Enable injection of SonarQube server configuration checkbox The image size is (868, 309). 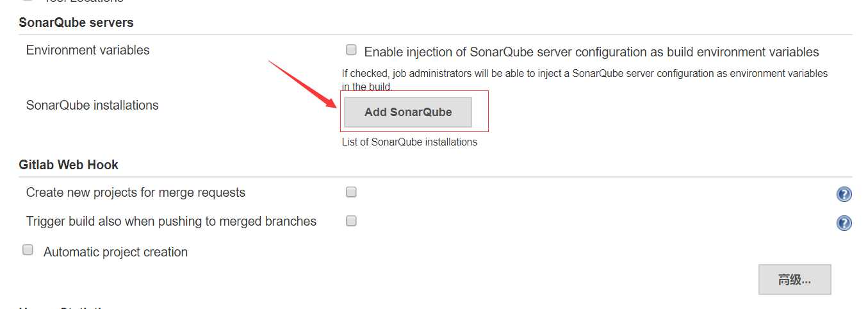(x=351, y=50)
